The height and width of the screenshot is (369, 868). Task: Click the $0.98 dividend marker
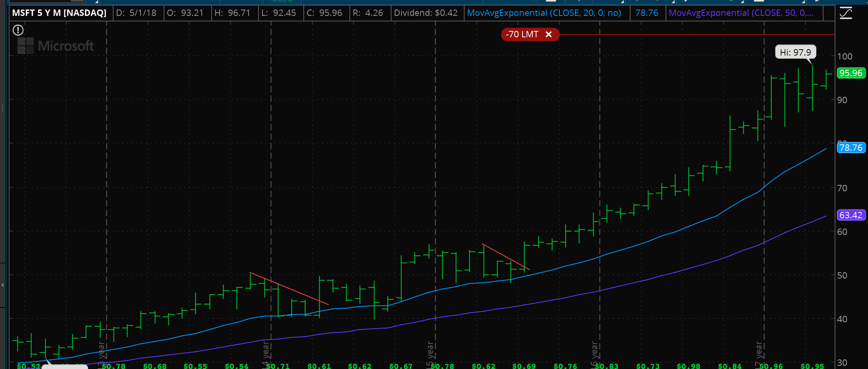[689, 365]
